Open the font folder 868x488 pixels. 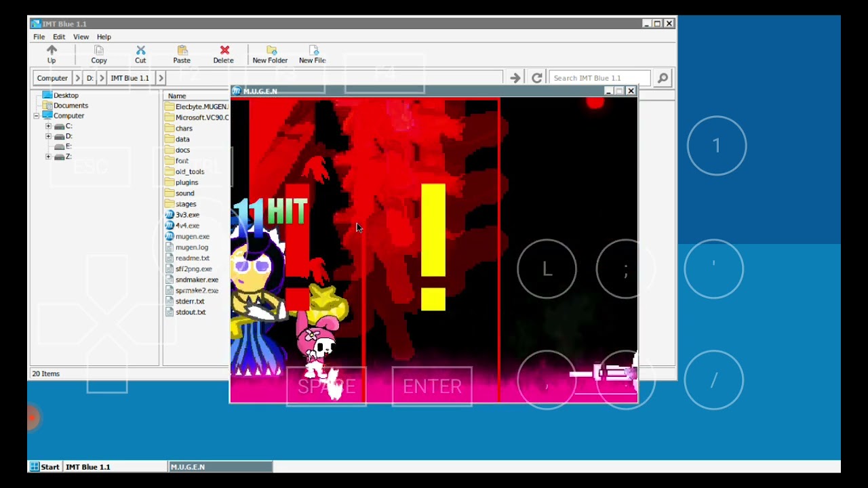tap(177, 161)
